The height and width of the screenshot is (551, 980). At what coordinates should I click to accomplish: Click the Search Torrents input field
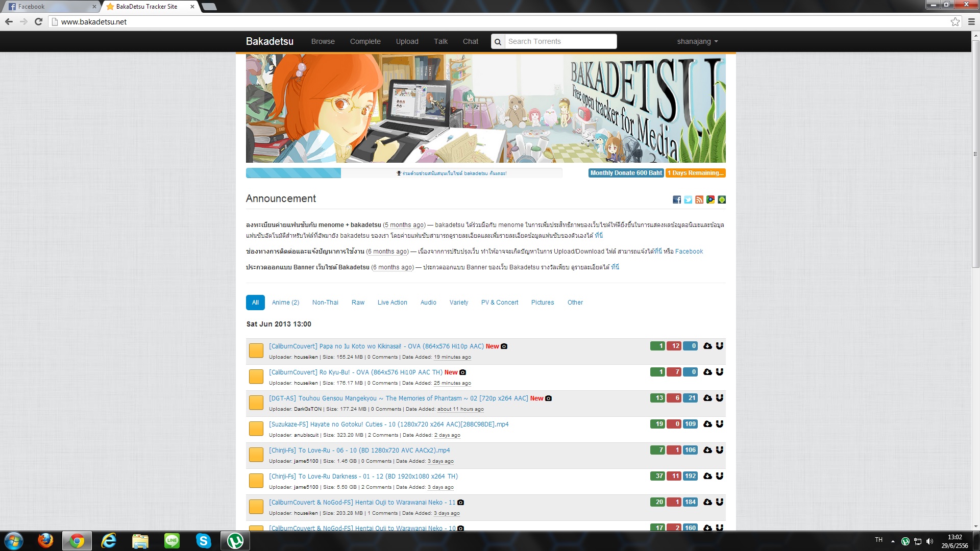pos(560,42)
